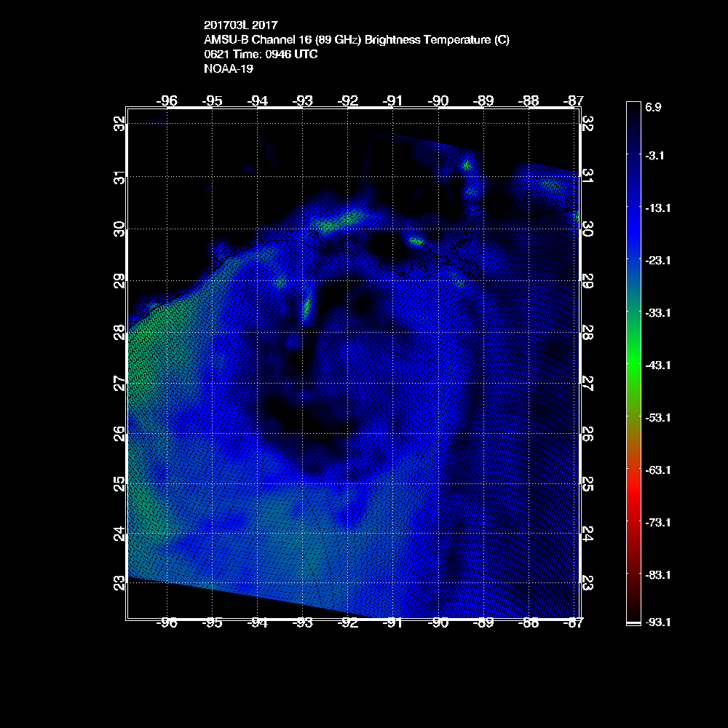Screen dimensions: 728x728
Task: Click the latitude 32 label on the left axis
Action: coord(119,124)
